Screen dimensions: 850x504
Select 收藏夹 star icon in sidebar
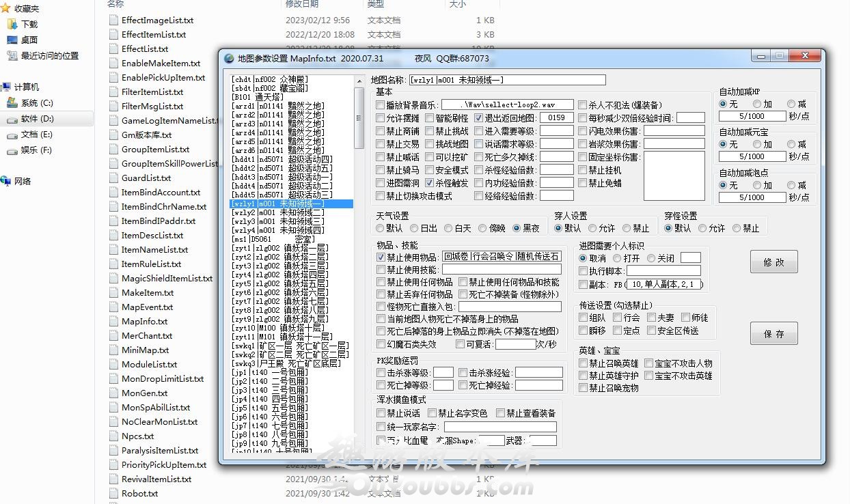(x=5, y=8)
